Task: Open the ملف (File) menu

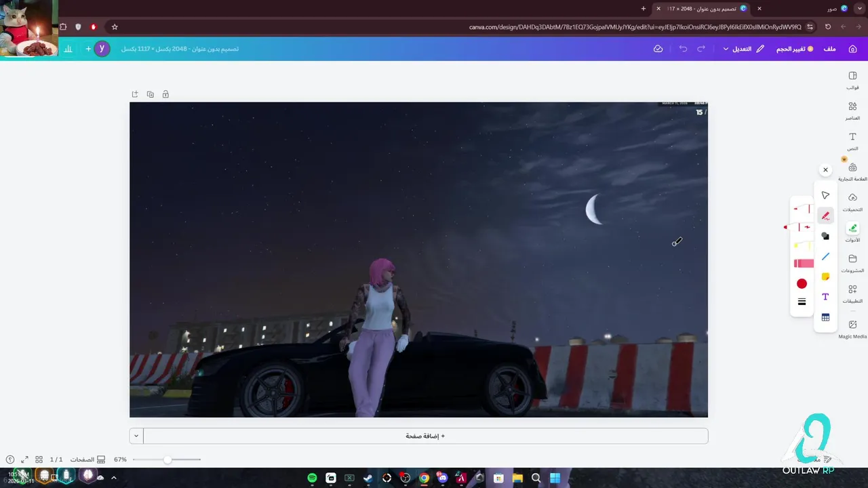Action: pos(829,49)
